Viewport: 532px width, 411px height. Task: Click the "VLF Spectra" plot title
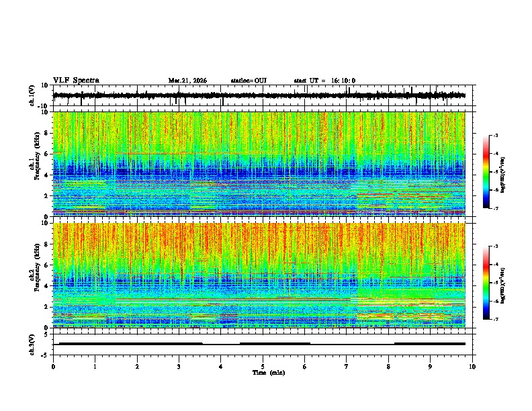(x=76, y=81)
